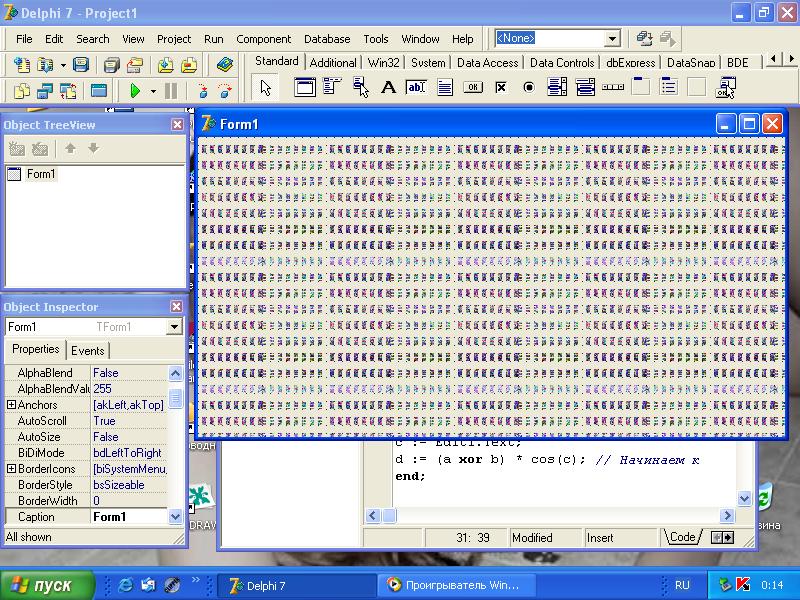Select the Label (A) component
The height and width of the screenshot is (600, 800).
click(x=388, y=87)
